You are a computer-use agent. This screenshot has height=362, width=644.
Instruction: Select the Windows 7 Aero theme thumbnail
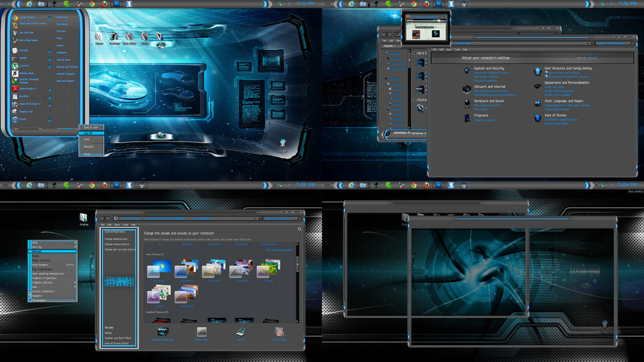(x=159, y=269)
